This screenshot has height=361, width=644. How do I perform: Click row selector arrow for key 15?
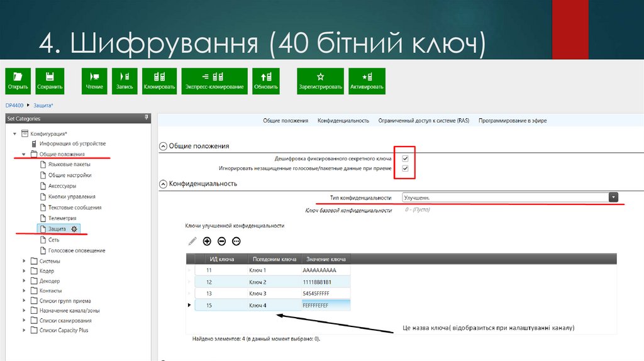[x=189, y=305]
